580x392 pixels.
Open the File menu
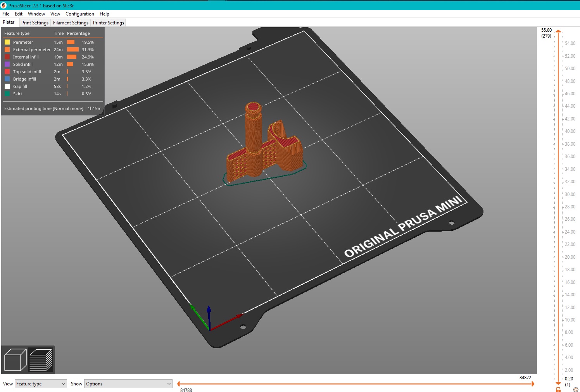pyautogui.click(x=6, y=14)
